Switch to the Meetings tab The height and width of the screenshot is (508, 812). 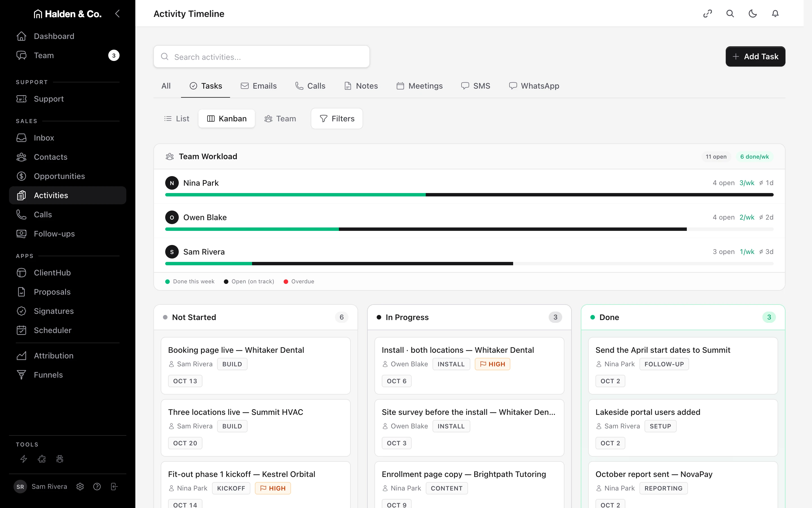coord(420,86)
